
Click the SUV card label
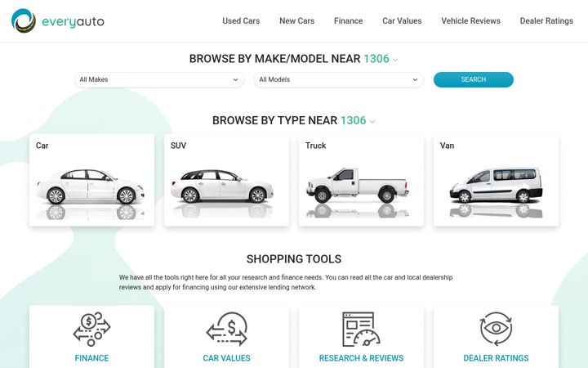coord(178,146)
